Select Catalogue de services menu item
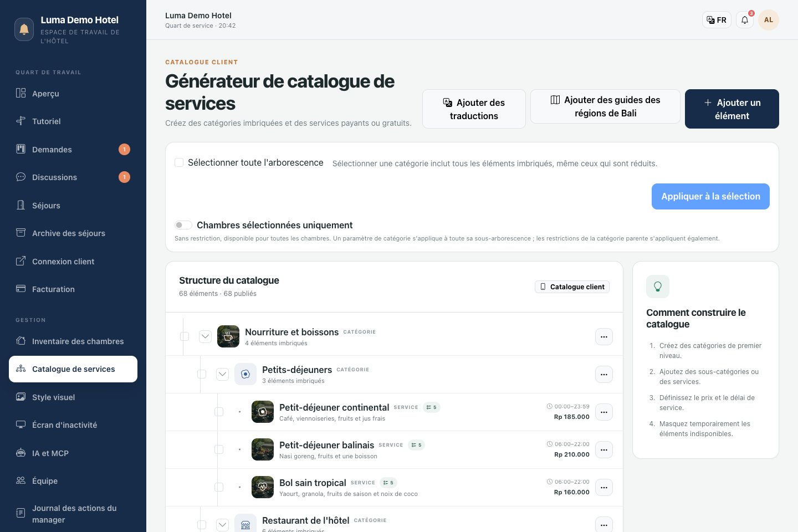This screenshot has width=798, height=532. 73,369
